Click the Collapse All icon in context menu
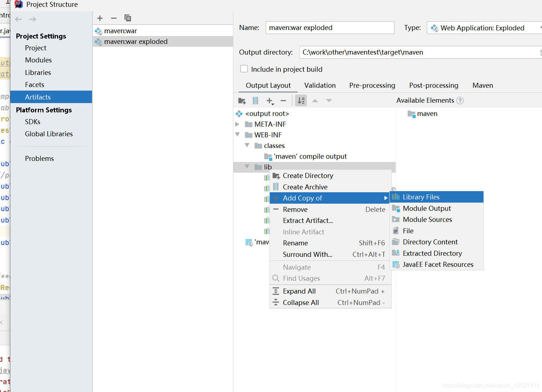The width and height of the screenshot is (542, 392). click(x=276, y=302)
